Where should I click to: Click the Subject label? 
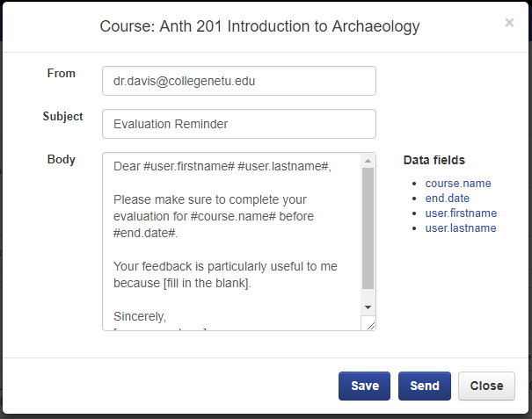click(62, 117)
